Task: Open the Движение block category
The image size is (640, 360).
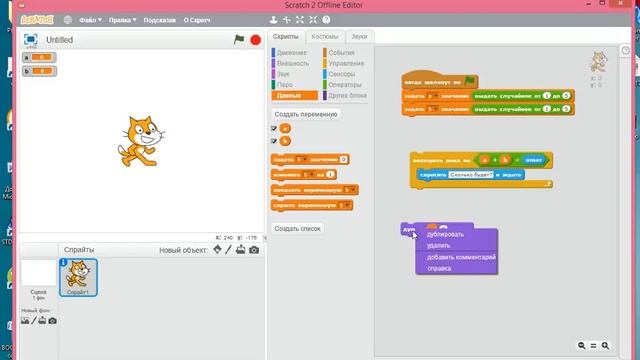Action: pos(292,53)
